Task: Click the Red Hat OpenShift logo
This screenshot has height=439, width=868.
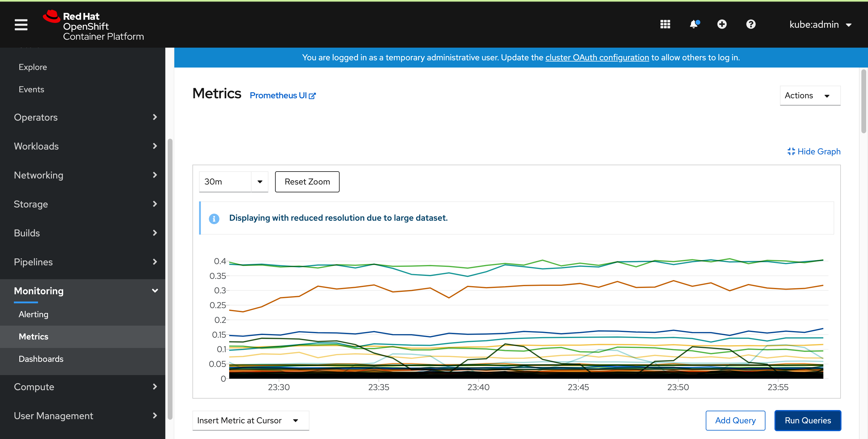Action: [93, 25]
